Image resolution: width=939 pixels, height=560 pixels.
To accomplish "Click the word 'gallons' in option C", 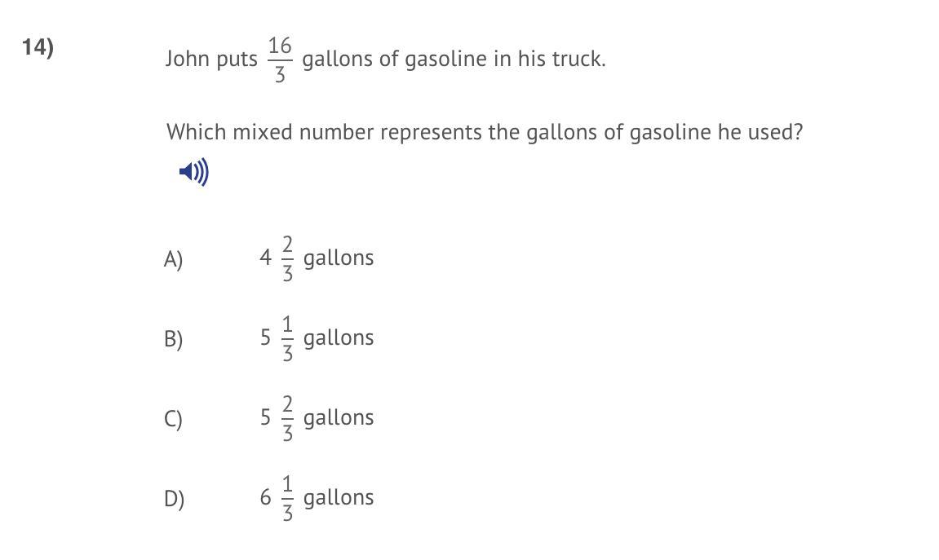I will (339, 417).
